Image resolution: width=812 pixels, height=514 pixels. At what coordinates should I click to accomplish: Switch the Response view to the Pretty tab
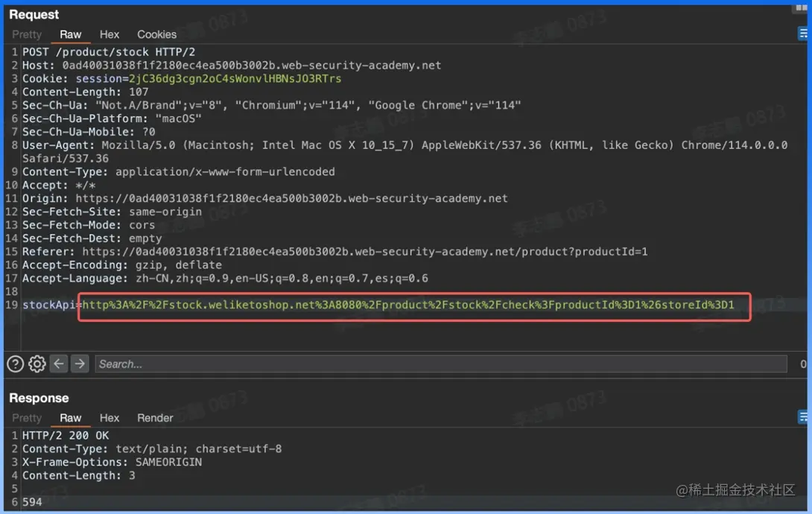coord(27,418)
